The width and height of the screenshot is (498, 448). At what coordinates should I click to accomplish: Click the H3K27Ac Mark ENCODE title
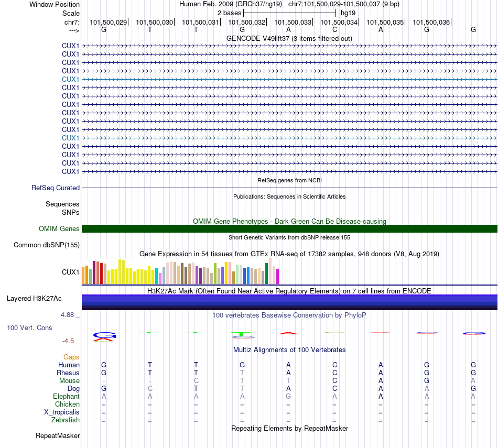(289, 291)
